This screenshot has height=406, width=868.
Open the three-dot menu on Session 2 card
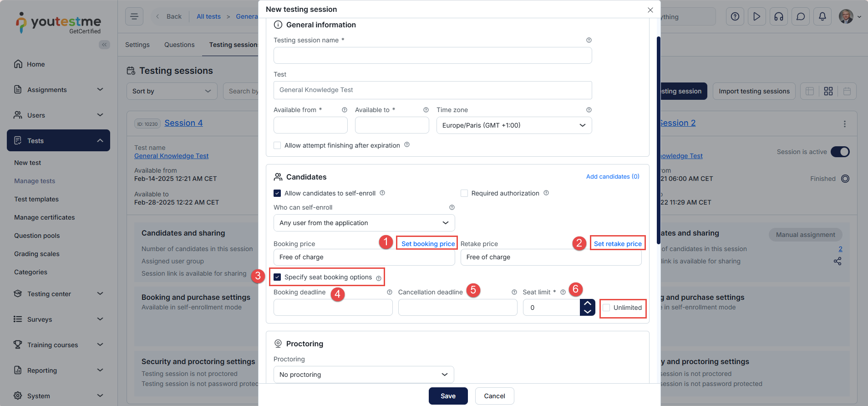click(x=845, y=124)
